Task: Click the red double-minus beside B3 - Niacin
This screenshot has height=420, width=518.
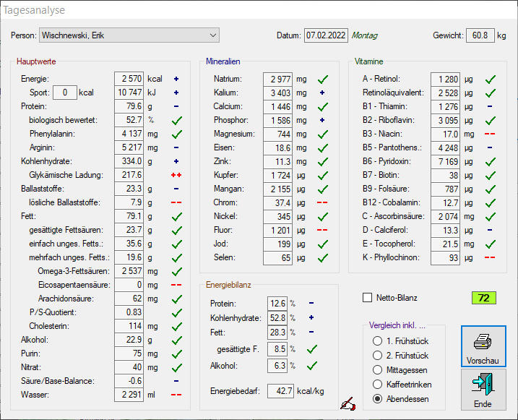Action: coord(489,134)
